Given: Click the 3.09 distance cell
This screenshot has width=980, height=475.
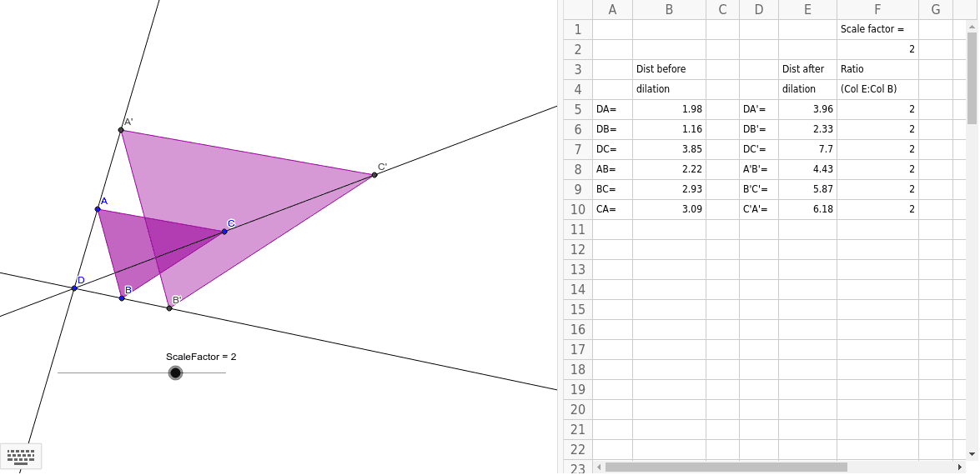Looking at the screenshot, I should click(669, 209).
